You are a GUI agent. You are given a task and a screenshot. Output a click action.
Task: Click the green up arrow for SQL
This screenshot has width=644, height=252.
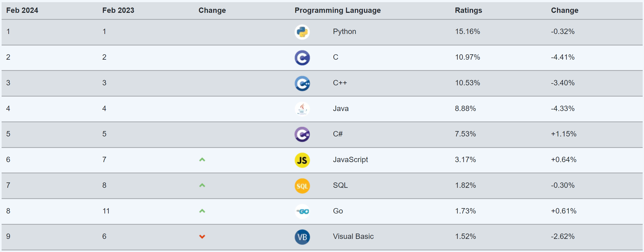click(x=202, y=185)
